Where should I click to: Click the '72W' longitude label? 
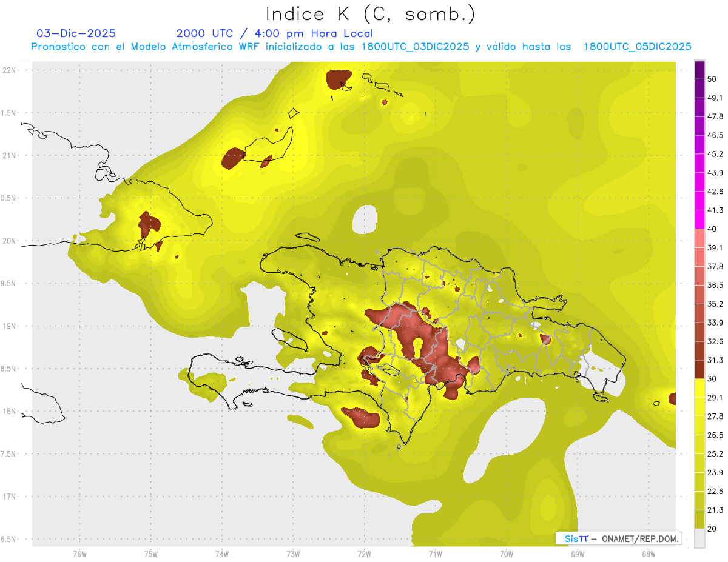point(364,554)
